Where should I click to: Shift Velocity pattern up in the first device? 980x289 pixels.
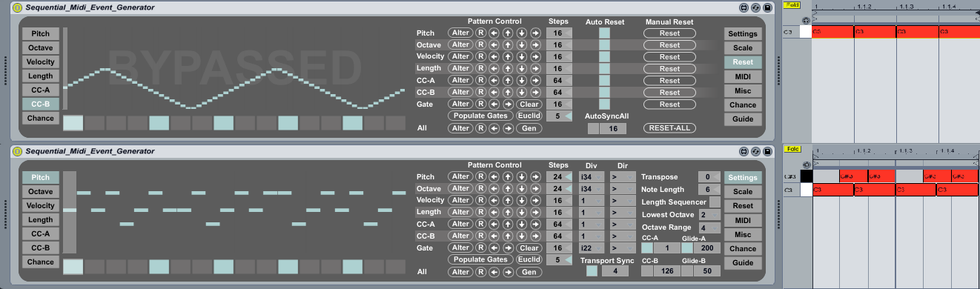point(508,57)
